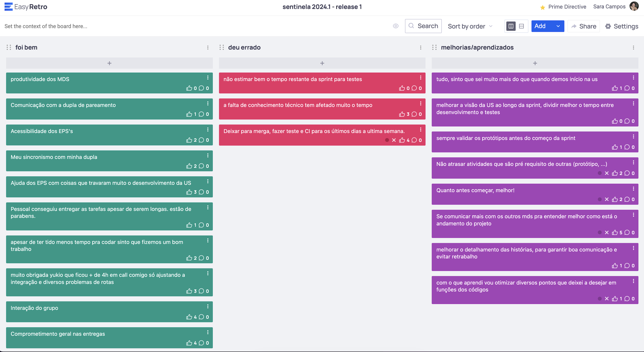Open options of 'Pessoal conseguiu entregar' card
This screenshot has width=644, height=352.
[x=208, y=208]
